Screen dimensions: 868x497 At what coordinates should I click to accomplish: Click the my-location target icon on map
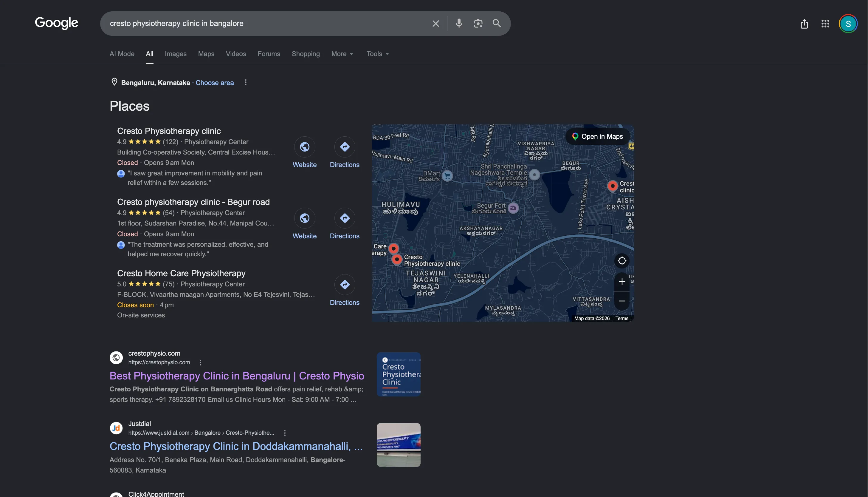point(622,261)
